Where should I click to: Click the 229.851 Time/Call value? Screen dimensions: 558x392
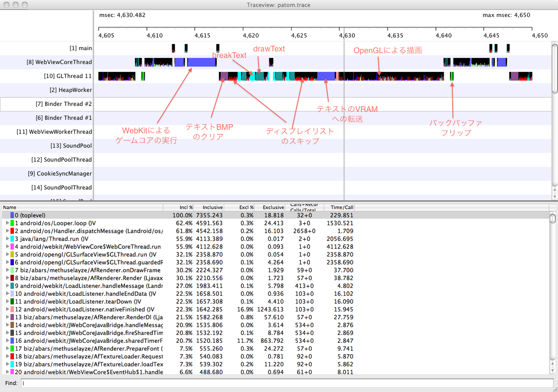[343, 215]
